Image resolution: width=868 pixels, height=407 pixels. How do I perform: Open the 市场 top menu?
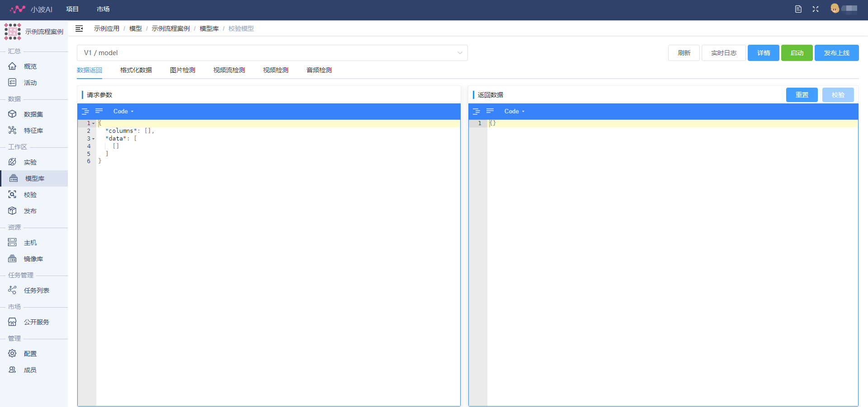103,9
